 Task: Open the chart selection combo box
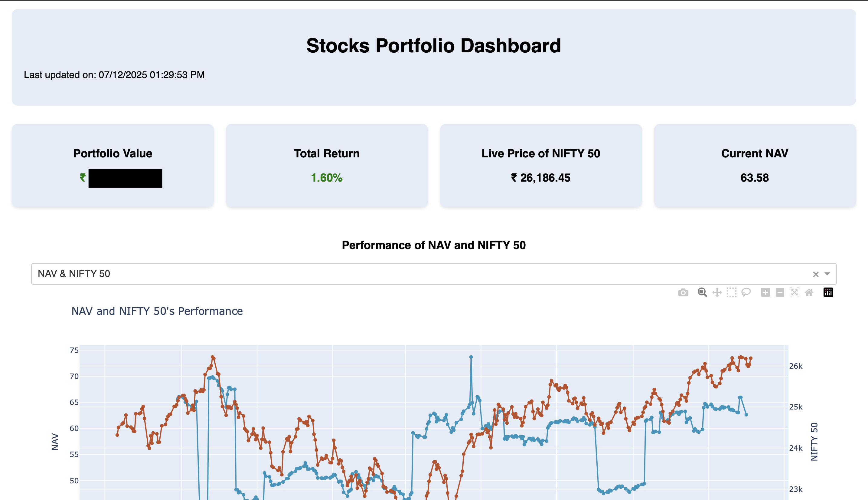[412, 274]
